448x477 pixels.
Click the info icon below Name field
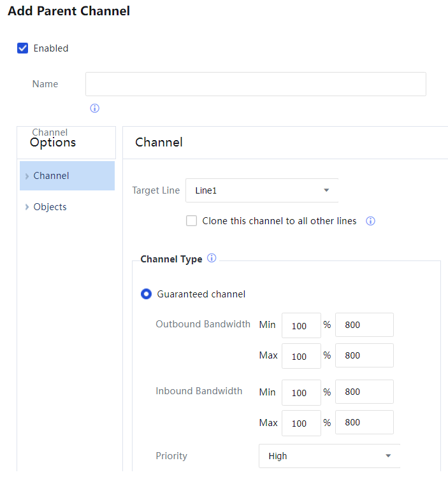click(94, 108)
